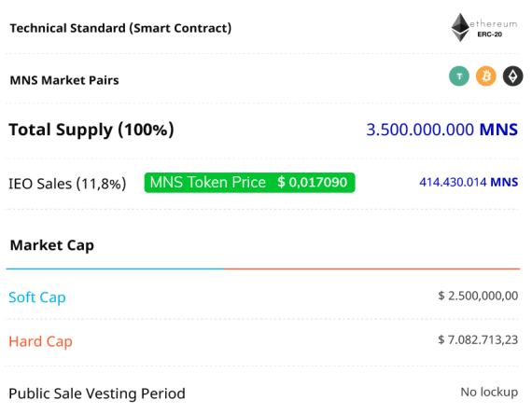Click the IEO Sales (11,8%) label
The width and height of the screenshot is (532, 414).
point(67,184)
